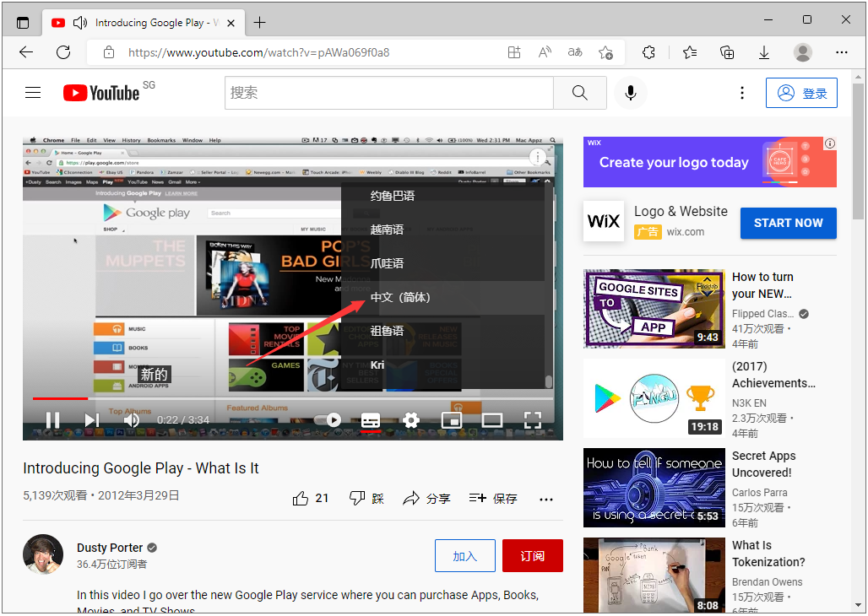Toggle the autoplay switch
The image size is (868, 616).
point(327,420)
